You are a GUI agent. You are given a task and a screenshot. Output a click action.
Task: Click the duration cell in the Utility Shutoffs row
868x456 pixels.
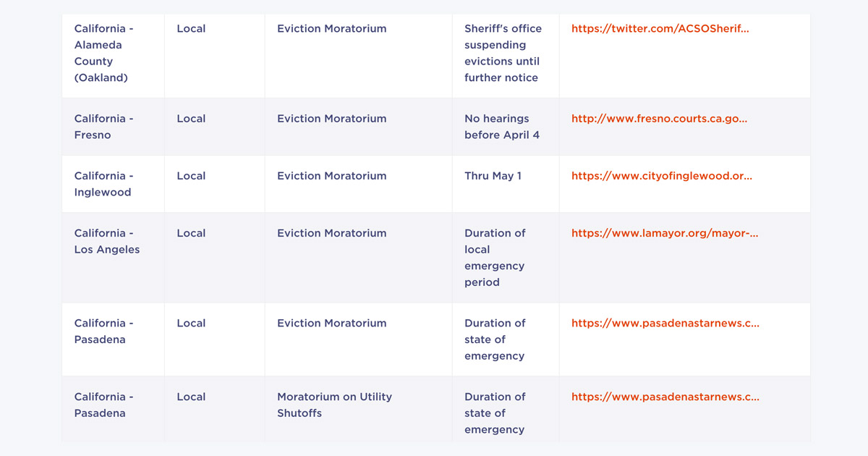[495, 413]
